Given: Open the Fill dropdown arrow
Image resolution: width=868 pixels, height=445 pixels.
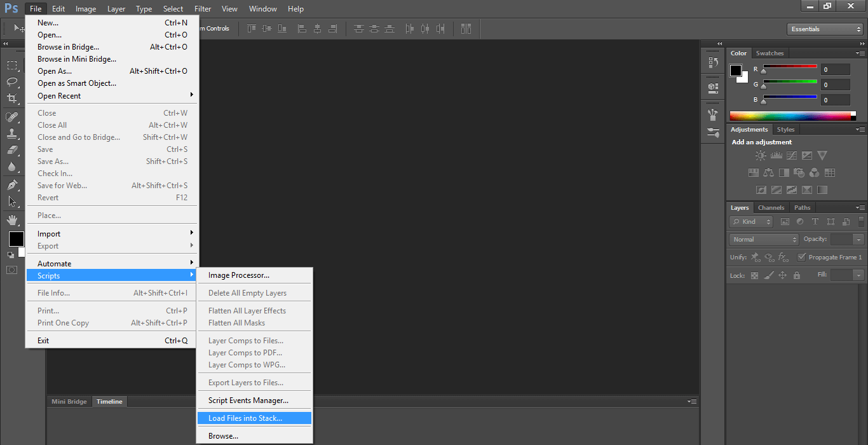Looking at the screenshot, I should (858, 275).
